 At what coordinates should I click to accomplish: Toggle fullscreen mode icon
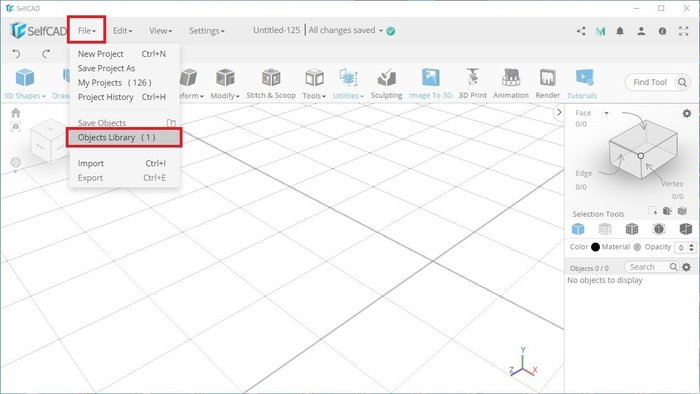pos(683,31)
